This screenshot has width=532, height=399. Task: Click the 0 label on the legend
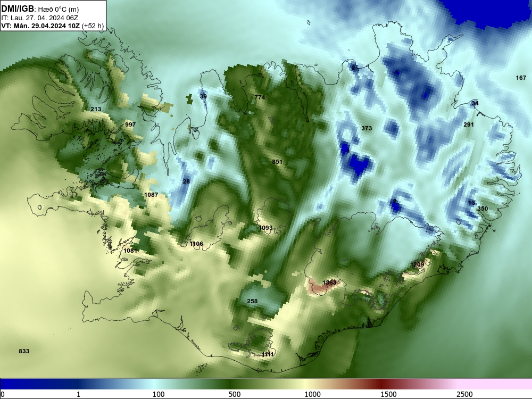coord(3,394)
